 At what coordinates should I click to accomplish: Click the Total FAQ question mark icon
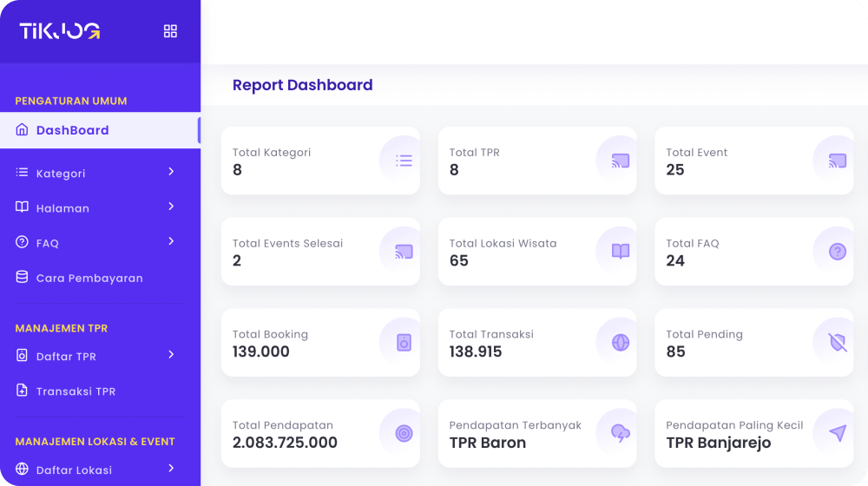(x=838, y=252)
